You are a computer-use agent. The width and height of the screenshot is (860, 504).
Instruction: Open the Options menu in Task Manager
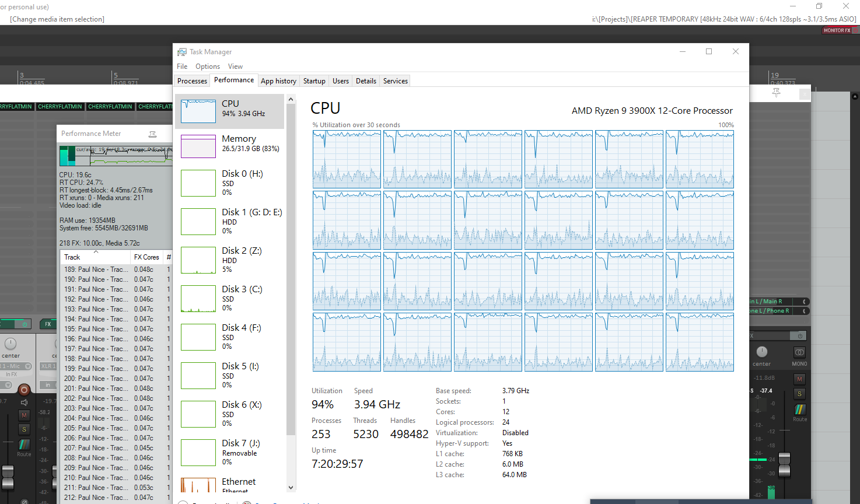(208, 66)
